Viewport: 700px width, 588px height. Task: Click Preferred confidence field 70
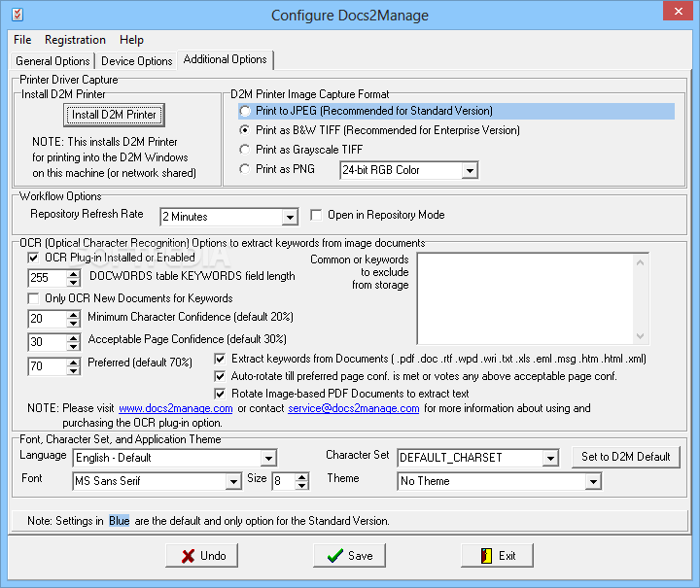click(x=48, y=366)
